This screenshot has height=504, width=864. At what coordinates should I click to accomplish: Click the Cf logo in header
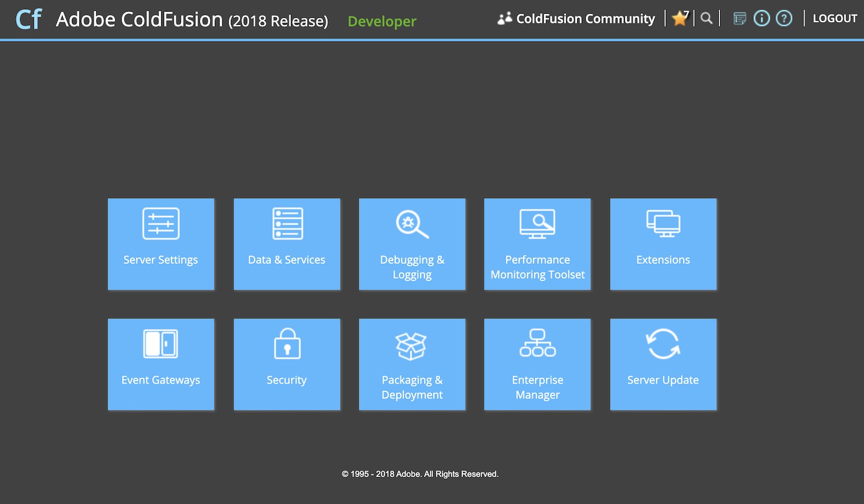click(x=29, y=19)
